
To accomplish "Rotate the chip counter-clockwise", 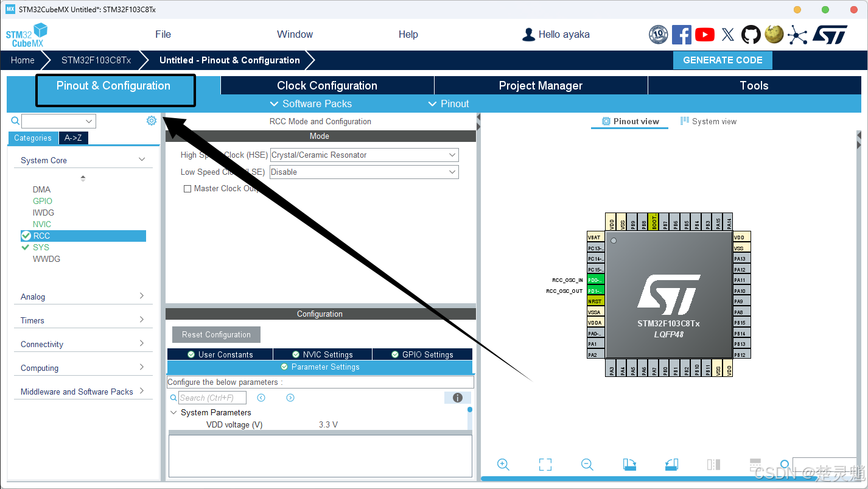I will [671, 465].
